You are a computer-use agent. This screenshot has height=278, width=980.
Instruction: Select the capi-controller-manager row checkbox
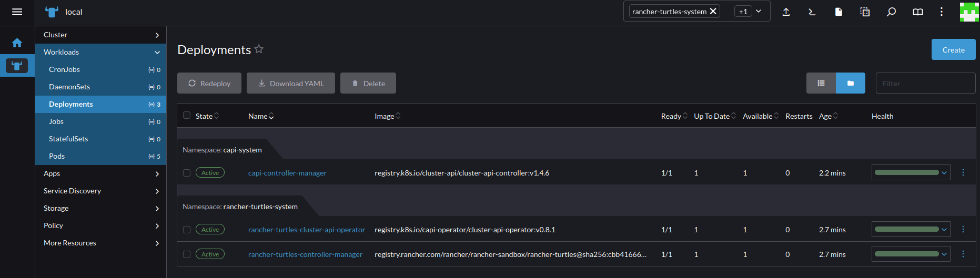pos(187,173)
